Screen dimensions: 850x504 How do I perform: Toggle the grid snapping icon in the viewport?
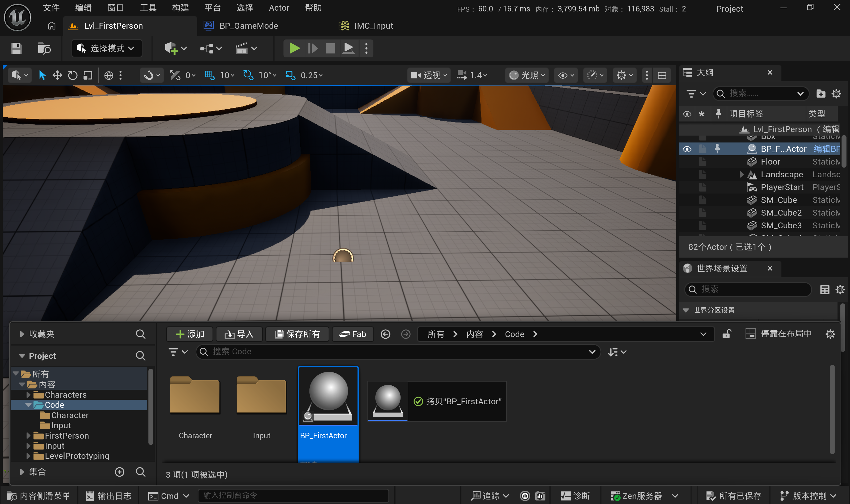(209, 75)
